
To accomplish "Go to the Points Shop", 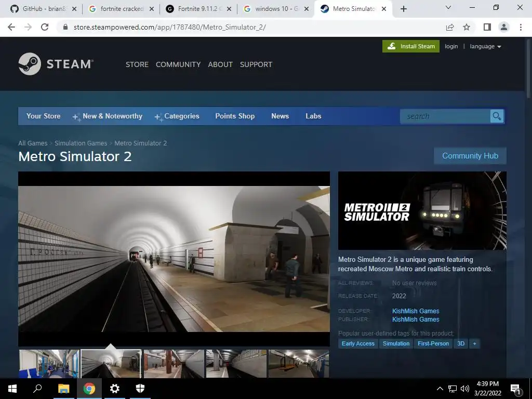I will click(235, 116).
